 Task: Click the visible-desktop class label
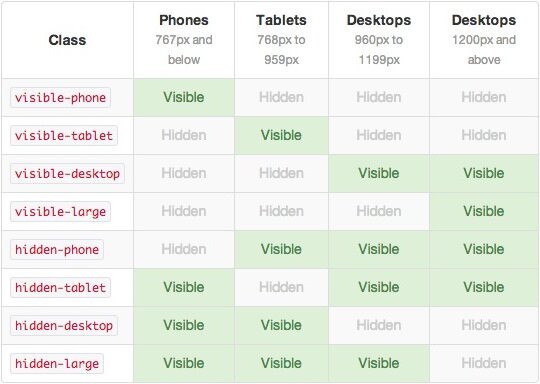(x=67, y=174)
